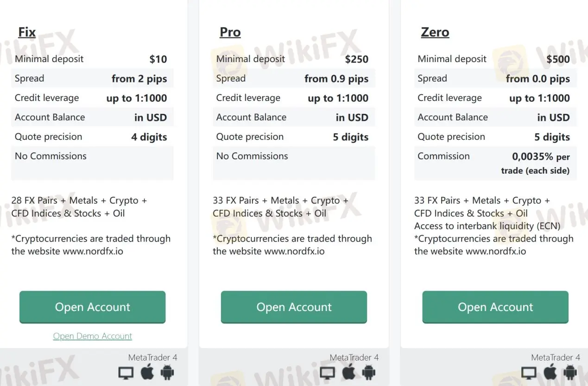Click the Apple icon under Fix account
588x386 pixels.
coord(147,372)
